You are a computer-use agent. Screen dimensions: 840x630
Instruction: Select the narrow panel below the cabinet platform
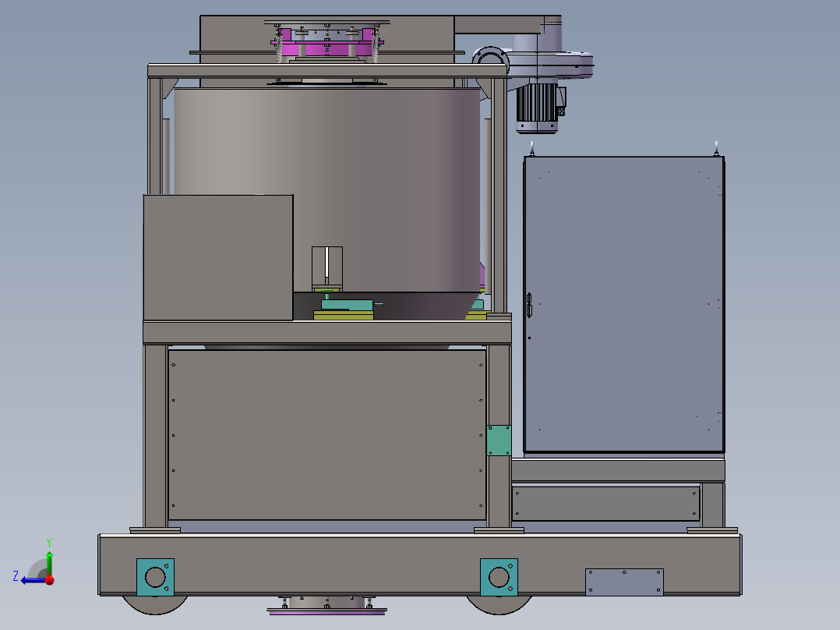[606, 504]
